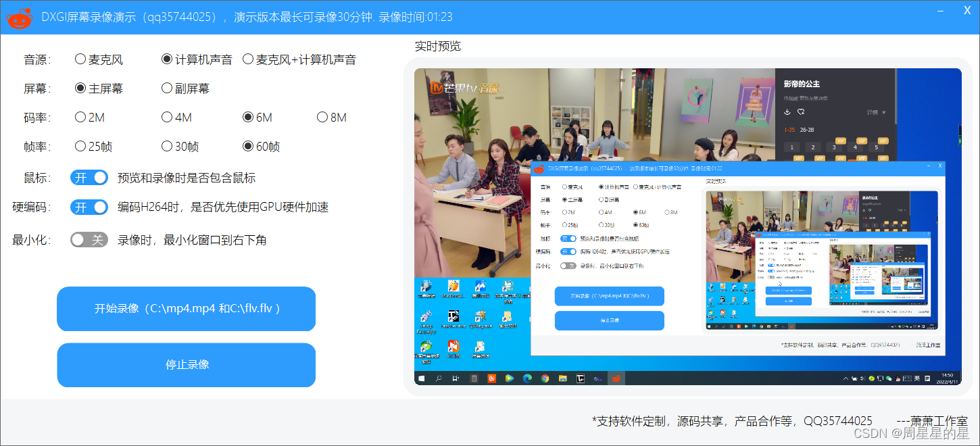Disable the 硬编码 GPU acceleration toggle
The image size is (980, 446).
pyautogui.click(x=89, y=207)
